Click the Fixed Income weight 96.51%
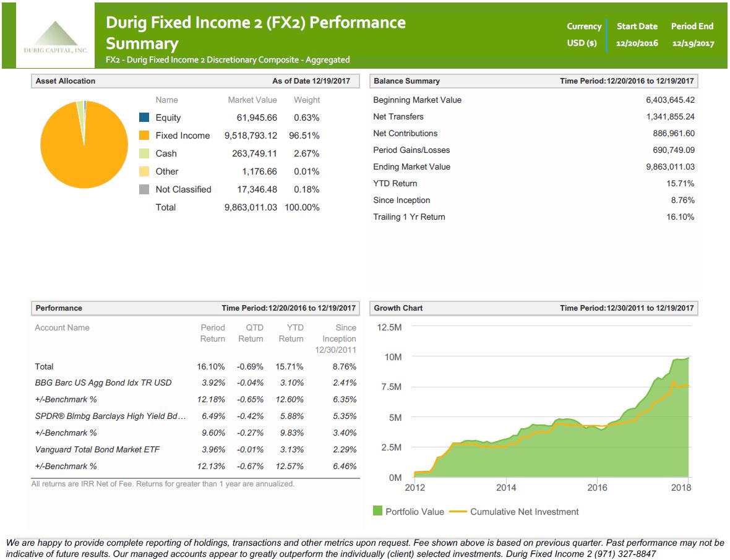Image resolution: width=730 pixels, height=560 pixels. pos(304,136)
